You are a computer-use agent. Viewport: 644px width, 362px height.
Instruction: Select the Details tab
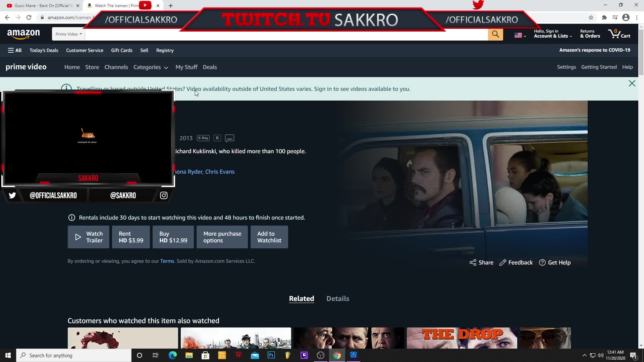pyautogui.click(x=338, y=299)
